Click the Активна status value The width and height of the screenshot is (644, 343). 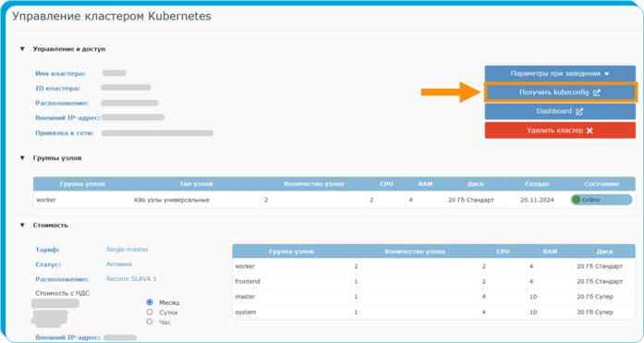click(x=118, y=264)
